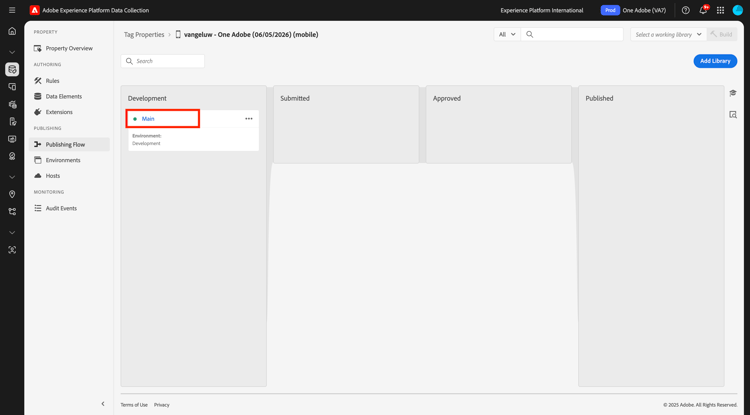750x415 pixels.
Task: Open the monitor screen icon in left rail
Action: [12, 139]
